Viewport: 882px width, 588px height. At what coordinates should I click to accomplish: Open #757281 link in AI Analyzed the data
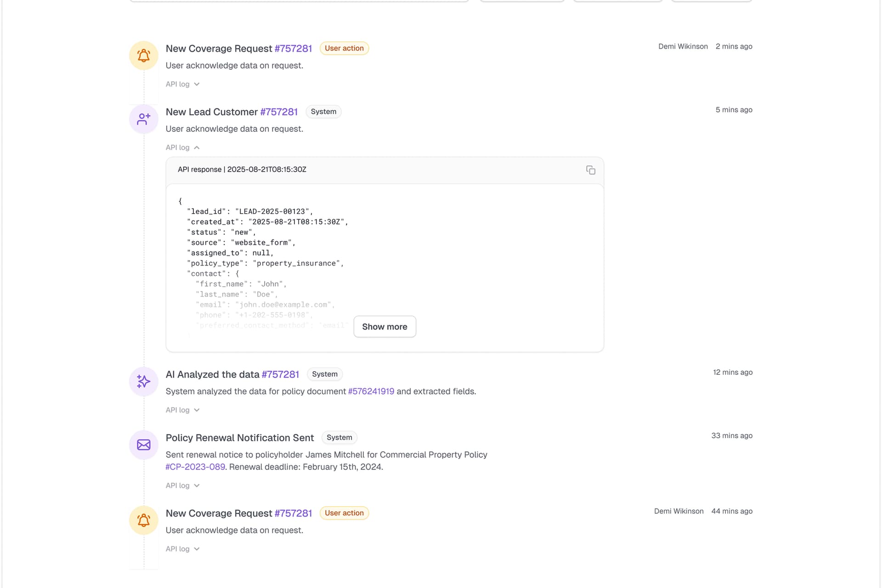[x=280, y=374]
